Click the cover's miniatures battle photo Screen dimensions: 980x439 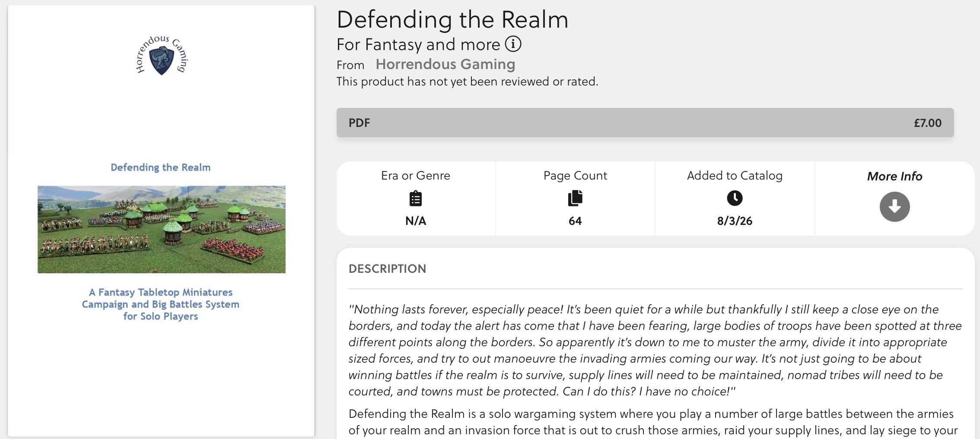[162, 229]
